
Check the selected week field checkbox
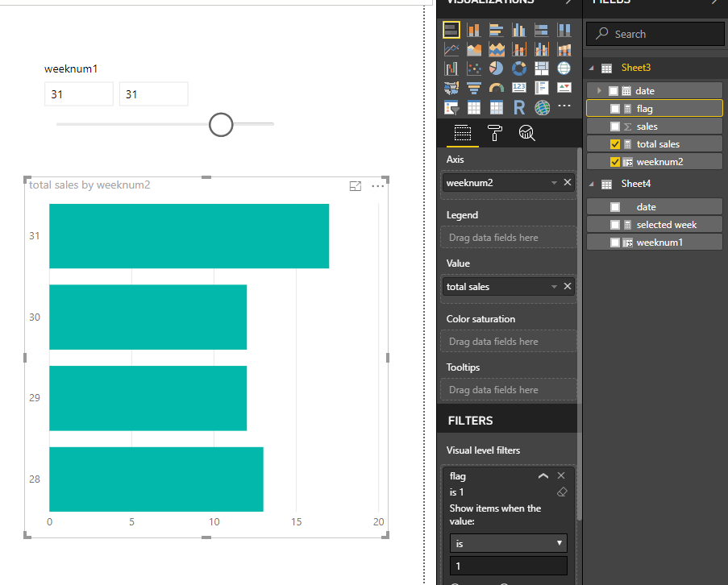coord(614,225)
